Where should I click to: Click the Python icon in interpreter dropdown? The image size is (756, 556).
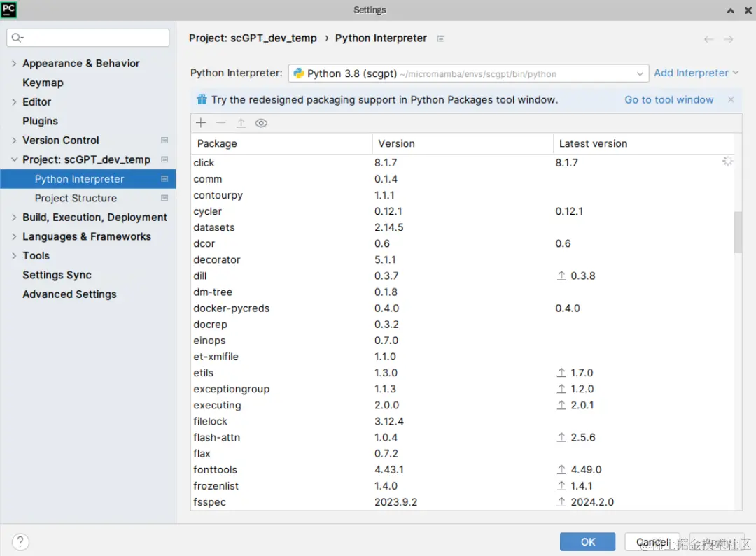[299, 73]
